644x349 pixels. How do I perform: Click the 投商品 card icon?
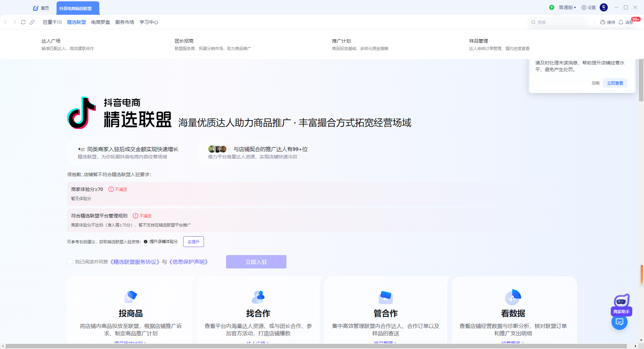point(131,297)
